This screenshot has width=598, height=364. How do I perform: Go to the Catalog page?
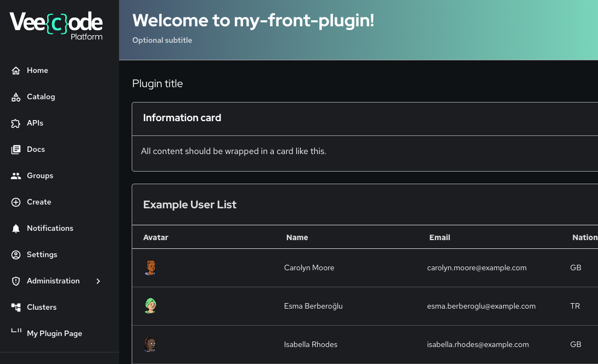pos(41,97)
